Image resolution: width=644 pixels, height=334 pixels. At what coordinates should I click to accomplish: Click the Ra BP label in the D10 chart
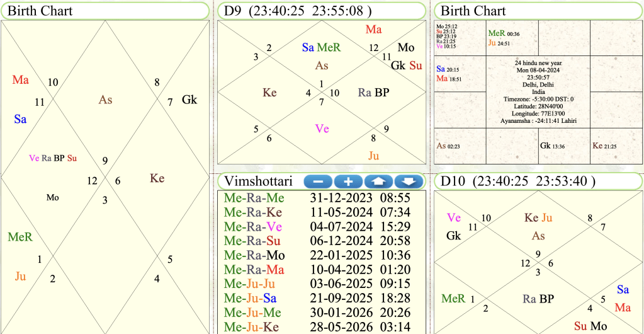click(538, 299)
